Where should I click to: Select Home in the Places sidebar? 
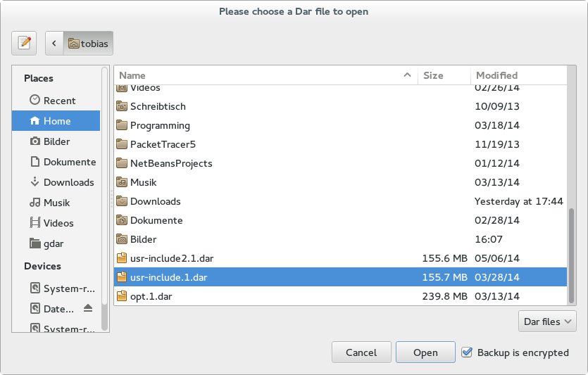pos(56,121)
